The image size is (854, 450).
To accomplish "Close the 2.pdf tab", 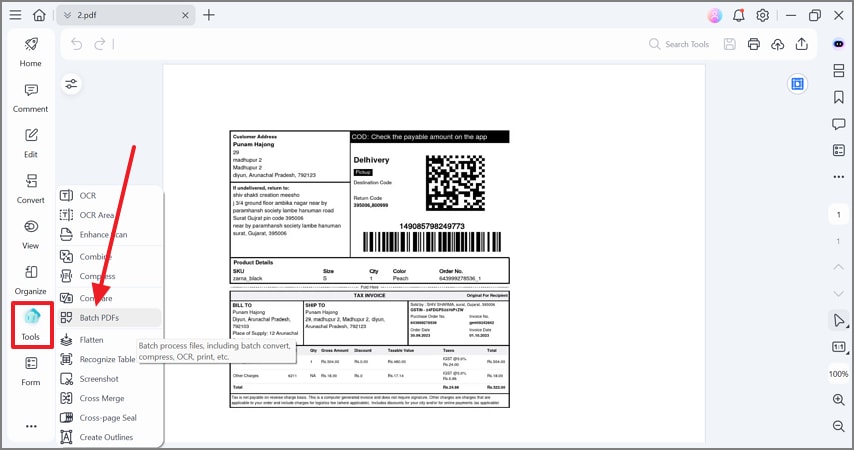I will pos(185,15).
